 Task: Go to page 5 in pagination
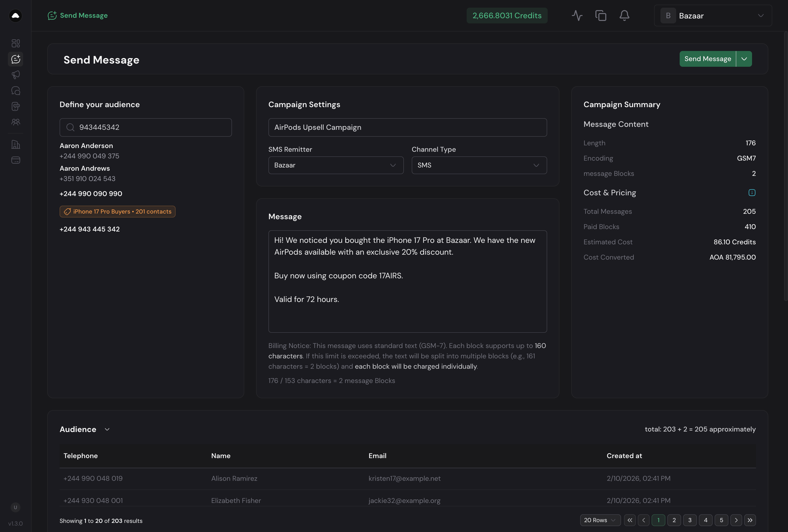pos(722,520)
